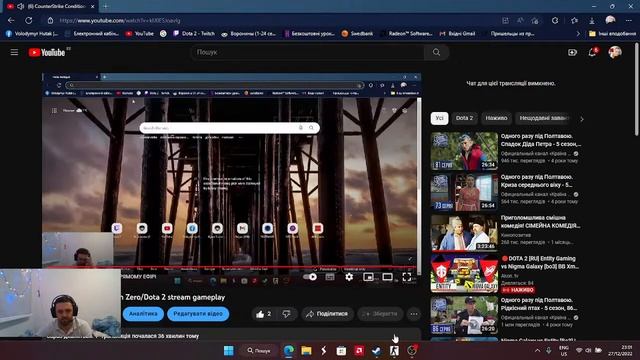Open the Рідкісний птах video thumbnail

point(464,315)
